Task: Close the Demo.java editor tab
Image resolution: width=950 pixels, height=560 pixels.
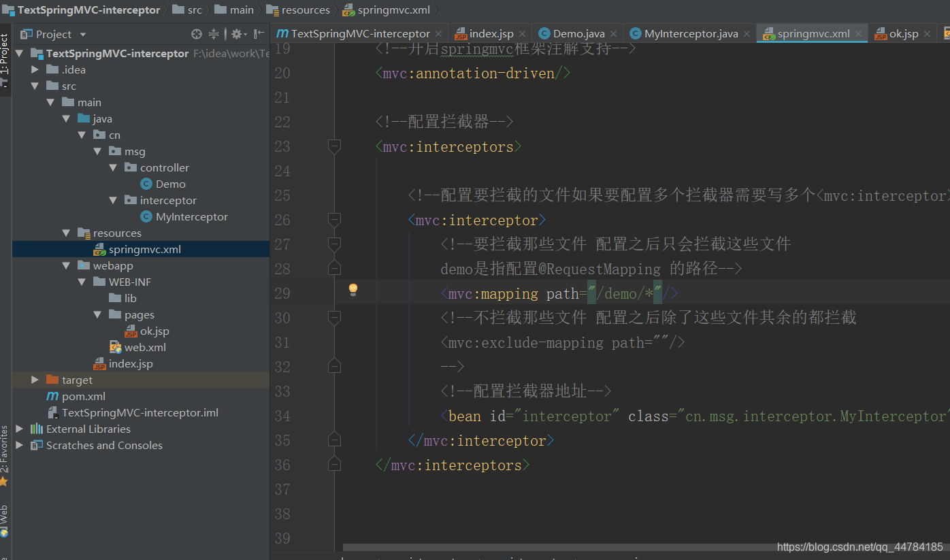Action: (x=613, y=33)
